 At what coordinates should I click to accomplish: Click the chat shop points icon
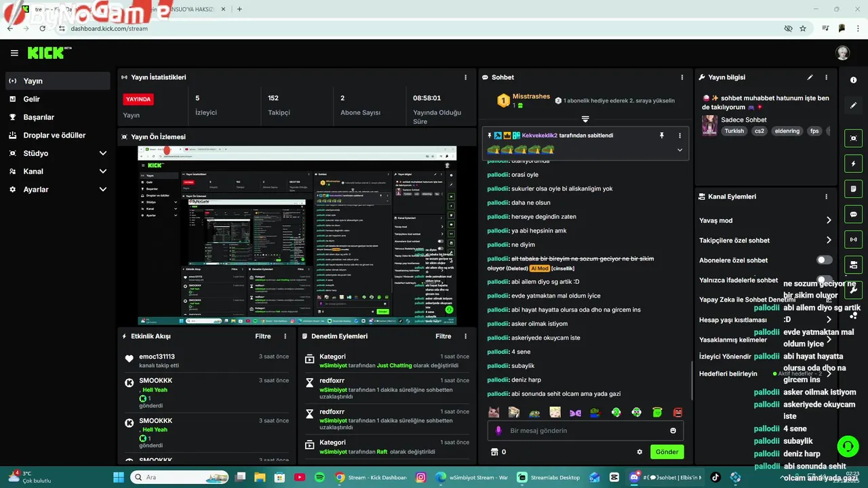pyautogui.click(x=494, y=452)
